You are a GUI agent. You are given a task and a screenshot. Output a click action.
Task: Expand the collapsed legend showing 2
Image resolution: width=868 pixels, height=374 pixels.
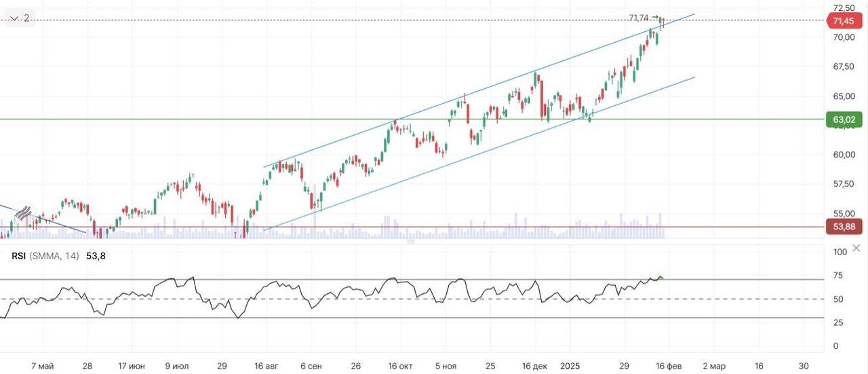tap(19, 18)
